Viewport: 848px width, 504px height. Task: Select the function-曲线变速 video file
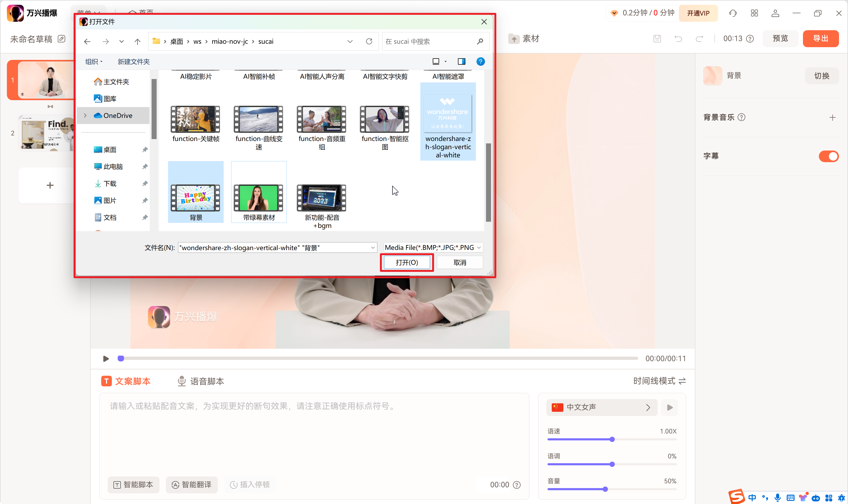pyautogui.click(x=259, y=128)
